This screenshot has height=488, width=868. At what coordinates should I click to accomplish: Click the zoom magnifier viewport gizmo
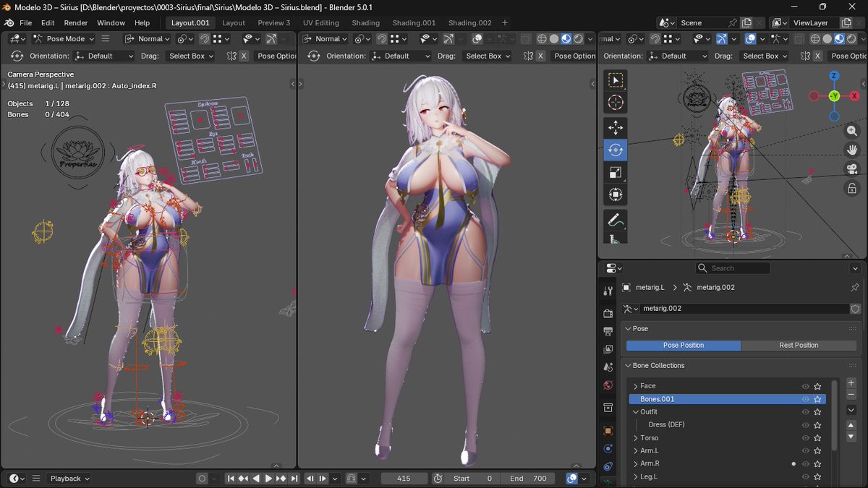[x=852, y=131]
